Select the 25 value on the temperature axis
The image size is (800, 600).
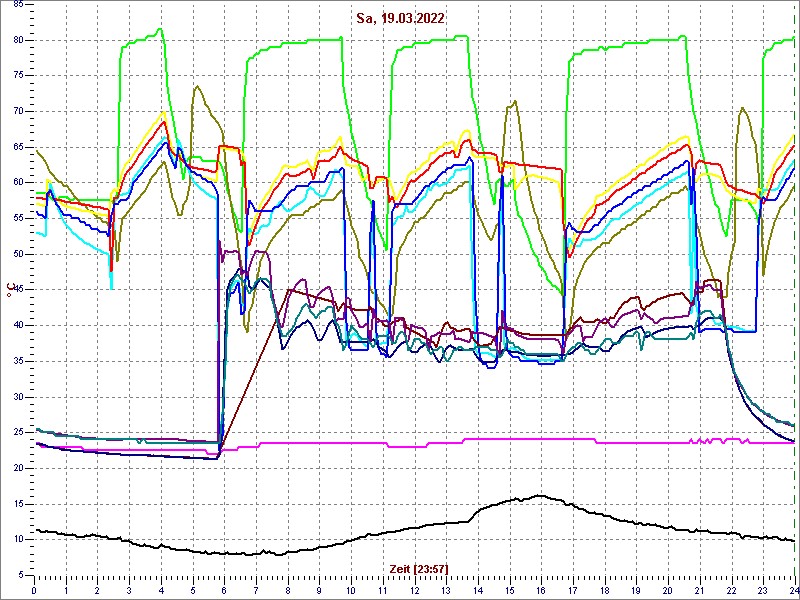[x=17, y=433]
